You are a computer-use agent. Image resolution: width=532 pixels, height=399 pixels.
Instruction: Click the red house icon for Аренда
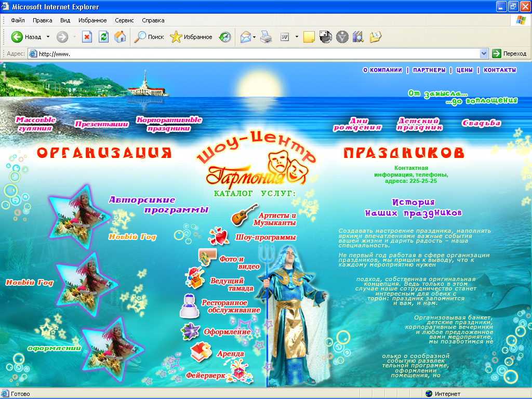(201, 352)
